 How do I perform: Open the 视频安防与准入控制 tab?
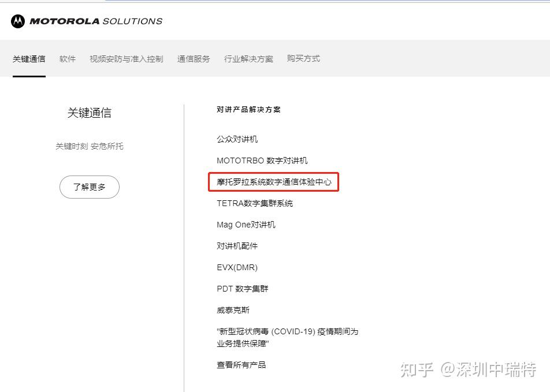click(x=127, y=59)
